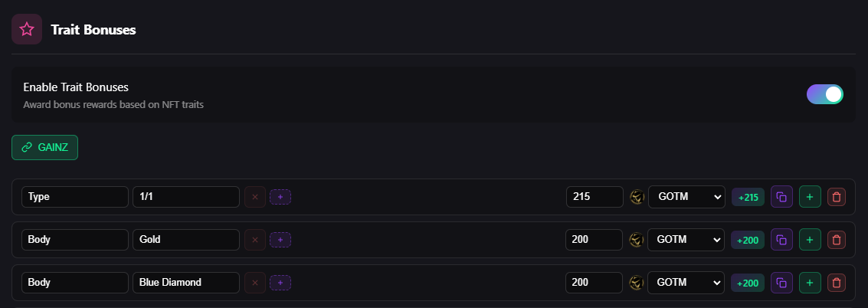The height and width of the screenshot is (308, 868).
Task: Click the Blue Diamond trait value field
Action: [186, 283]
